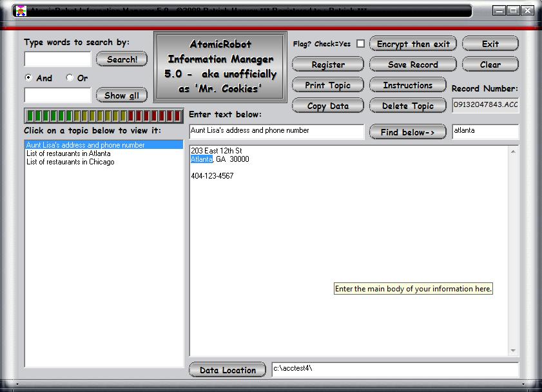The height and width of the screenshot is (392, 542).
Task: Click the Print Topic button
Action: pos(327,84)
